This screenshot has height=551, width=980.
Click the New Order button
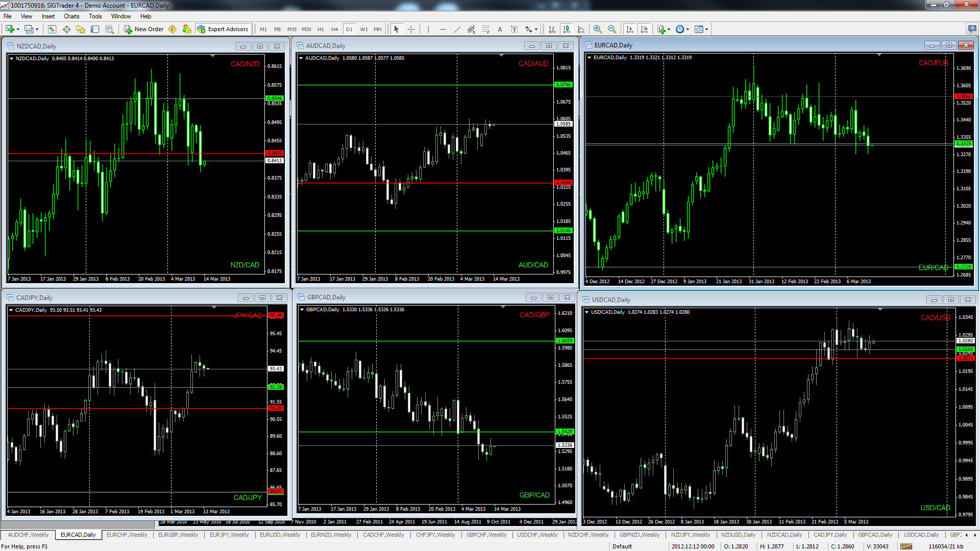[x=143, y=29]
